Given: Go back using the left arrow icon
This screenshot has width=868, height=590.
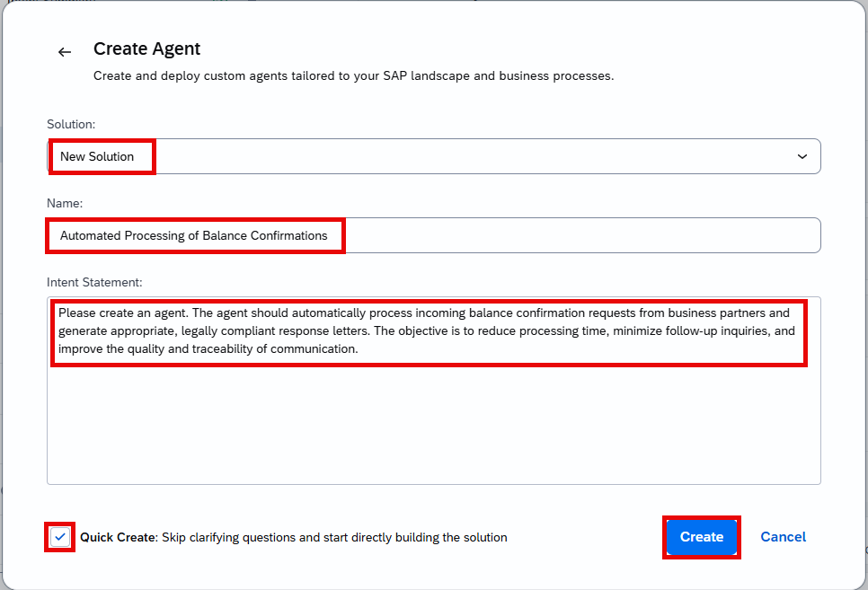Looking at the screenshot, I should [65, 52].
